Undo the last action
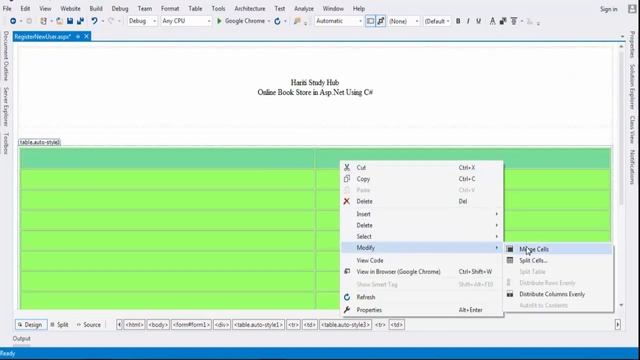The height and width of the screenshot is (360, 640). [94, 21]
